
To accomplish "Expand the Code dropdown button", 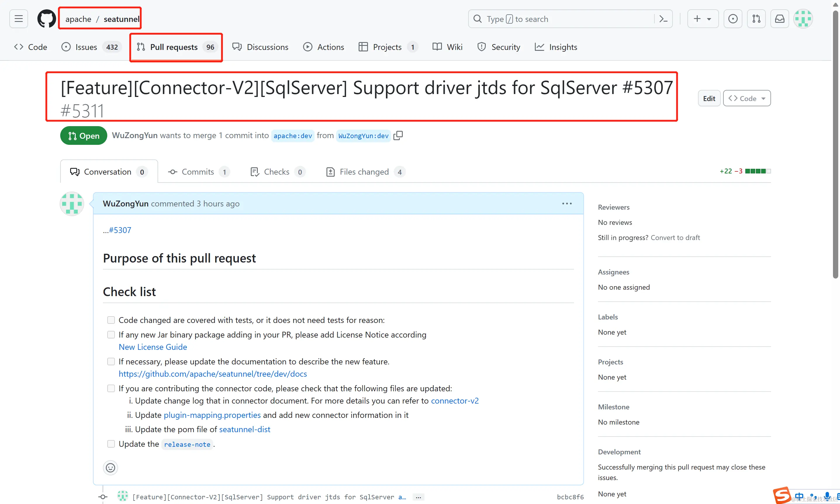I will coord(746,98).
